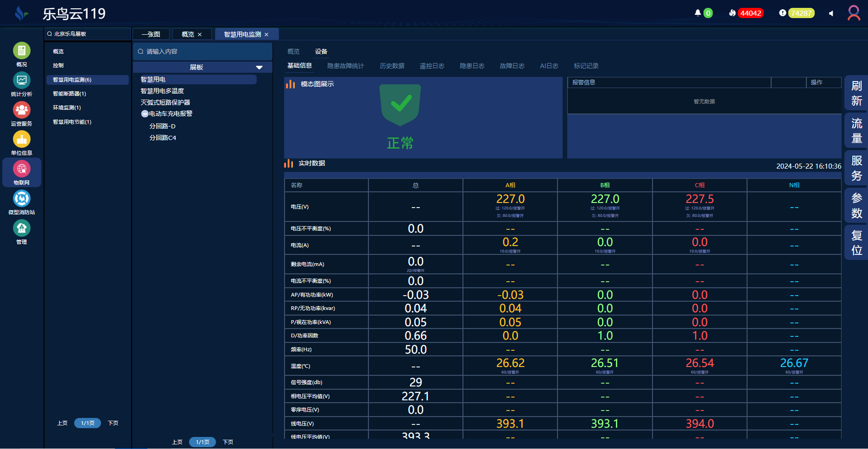The height and width of the screenshot is (449, 868).
Task: Open 智能断路器(1) in the left menu
Action: pos(70,94)
